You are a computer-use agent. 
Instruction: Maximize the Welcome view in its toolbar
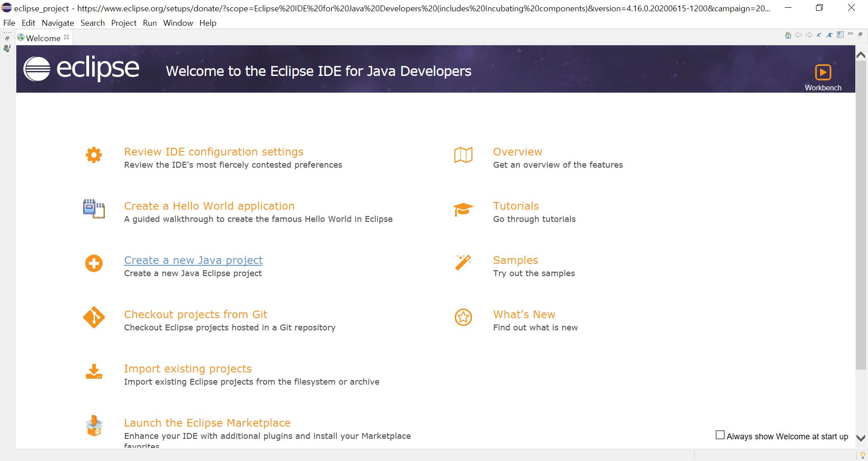(x=860, y=34)
